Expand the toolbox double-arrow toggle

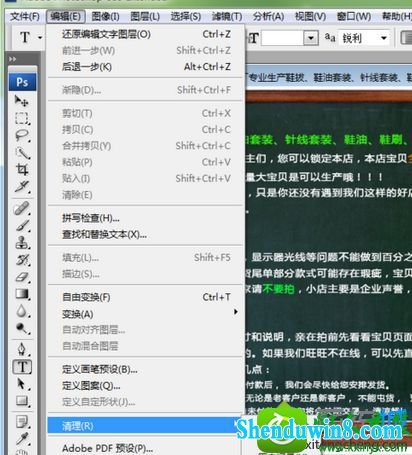click(x=13, y=59)
